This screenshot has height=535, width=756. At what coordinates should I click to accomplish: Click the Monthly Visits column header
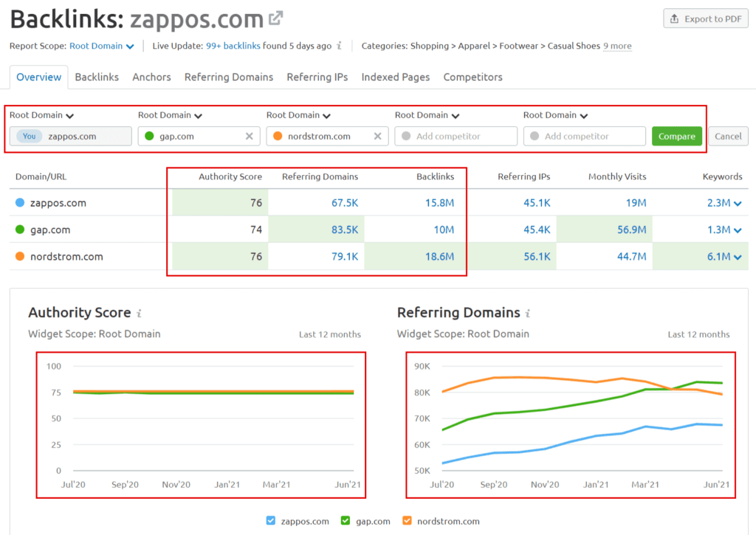617,176
